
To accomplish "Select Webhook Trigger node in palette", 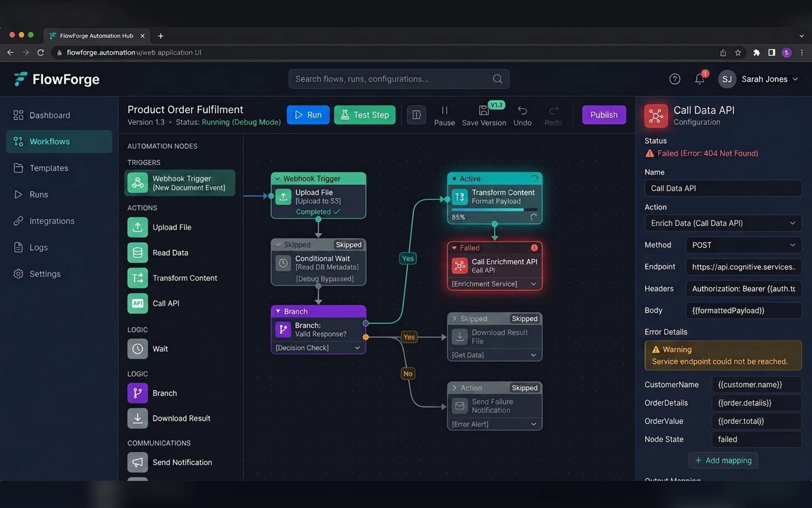I will [180, 183].
